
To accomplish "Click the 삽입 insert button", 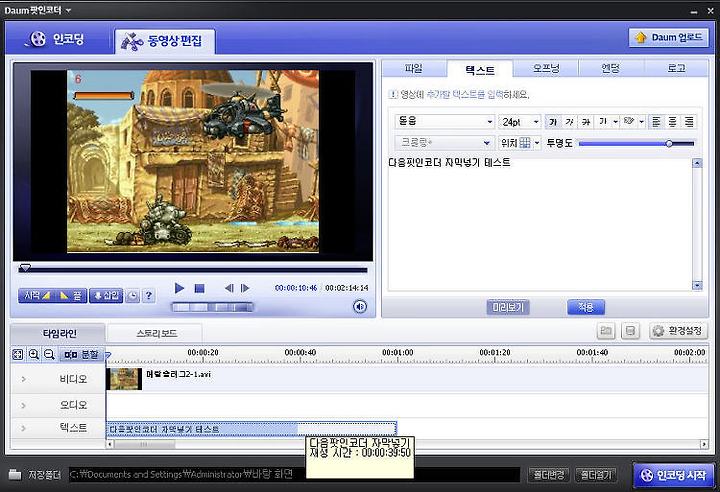I will point(106,295).
